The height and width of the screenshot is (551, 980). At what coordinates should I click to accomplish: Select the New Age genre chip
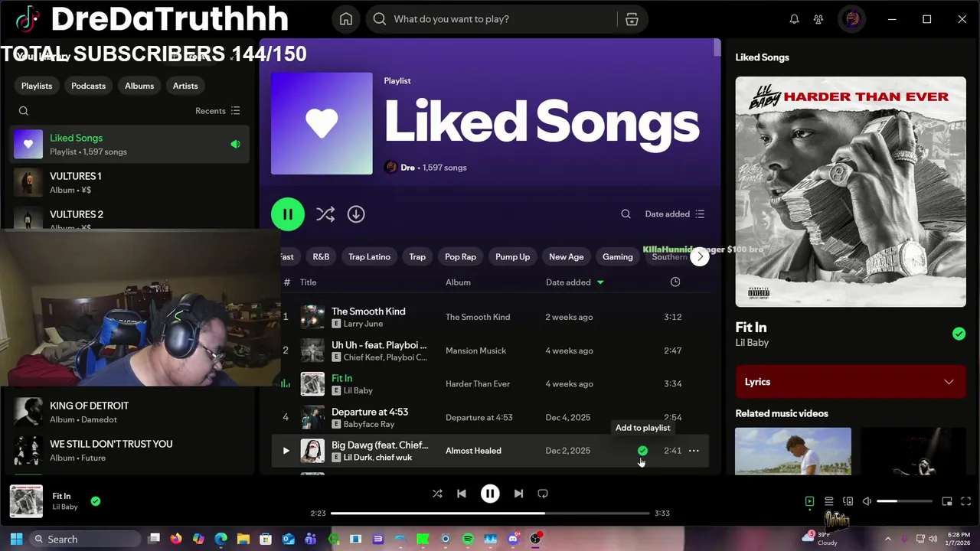567,257
